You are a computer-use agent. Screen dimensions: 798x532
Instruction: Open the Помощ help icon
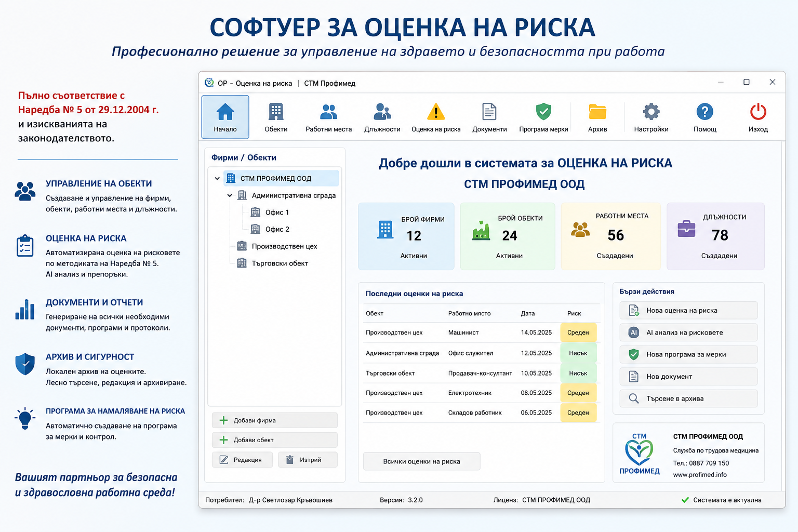pyautogui.click(x=705, y=117)
